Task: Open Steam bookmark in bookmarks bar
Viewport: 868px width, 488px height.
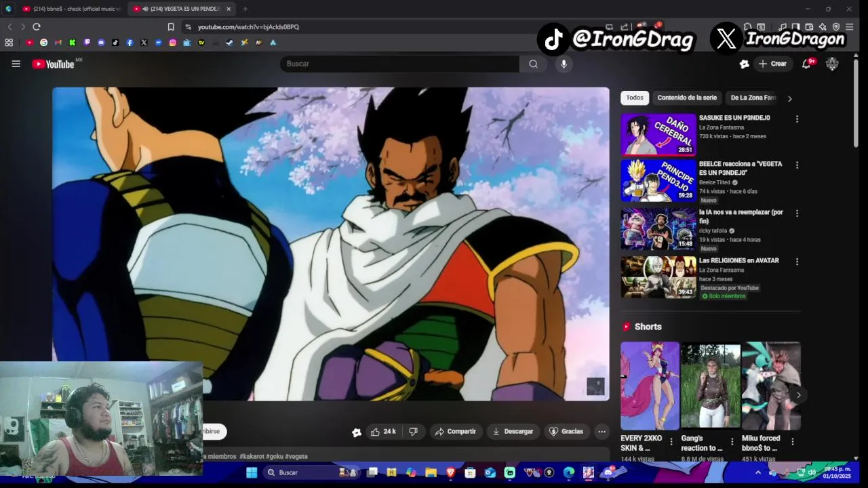Action: (229, 42)
